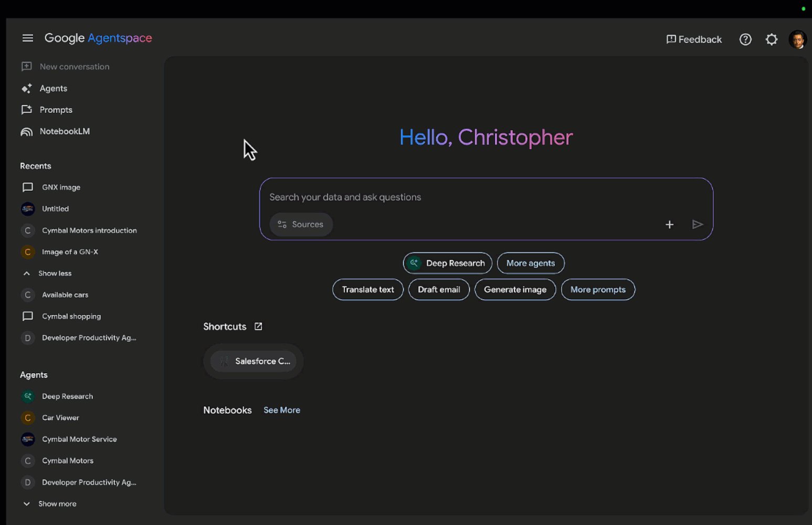Choose the Draft email prompt
The width and height of the screenshot is (812, 525).
(439, 290)
